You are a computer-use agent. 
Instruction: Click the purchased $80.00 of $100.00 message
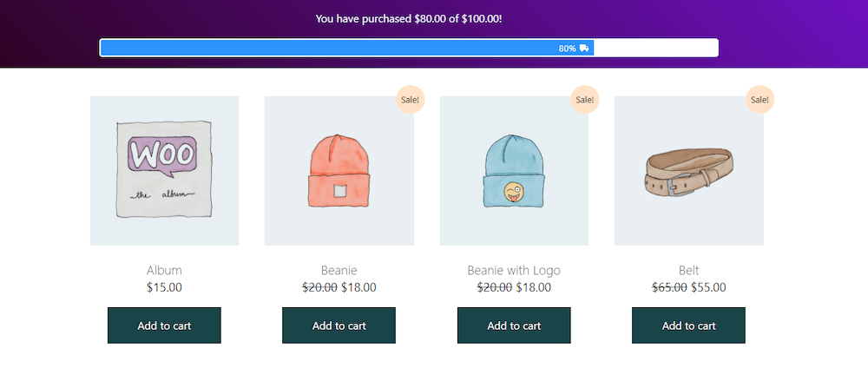[x=409, y=19]
